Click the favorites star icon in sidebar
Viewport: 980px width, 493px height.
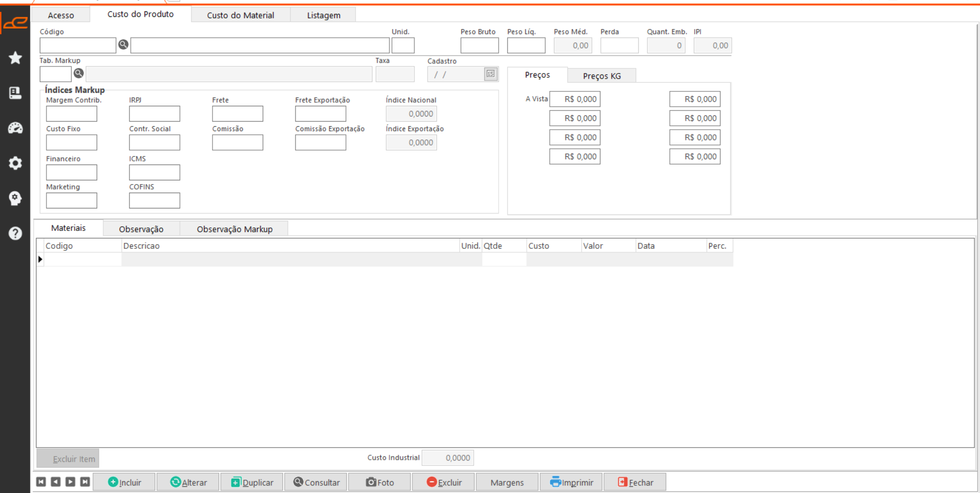click(15, 58)
